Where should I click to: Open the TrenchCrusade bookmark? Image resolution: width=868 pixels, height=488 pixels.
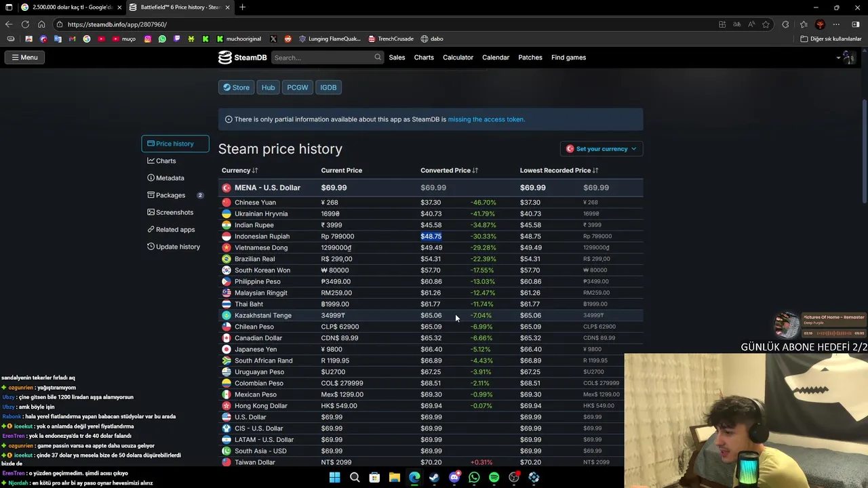pos(390,39)
